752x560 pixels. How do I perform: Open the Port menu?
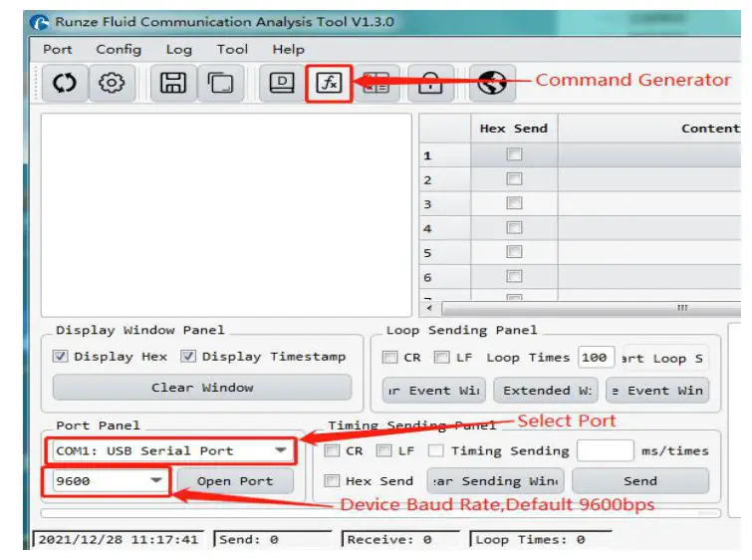pyautogui.click(x=58, y=50)
